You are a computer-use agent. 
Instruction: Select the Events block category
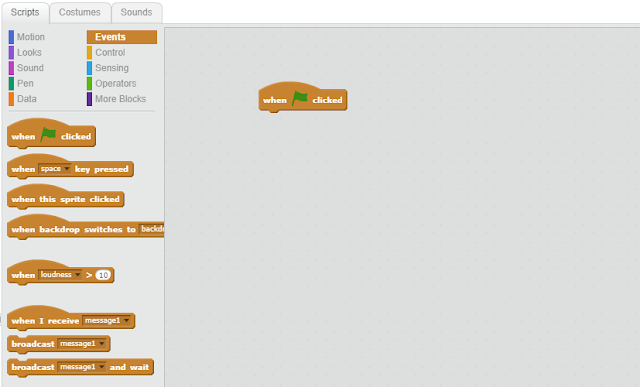122,37
